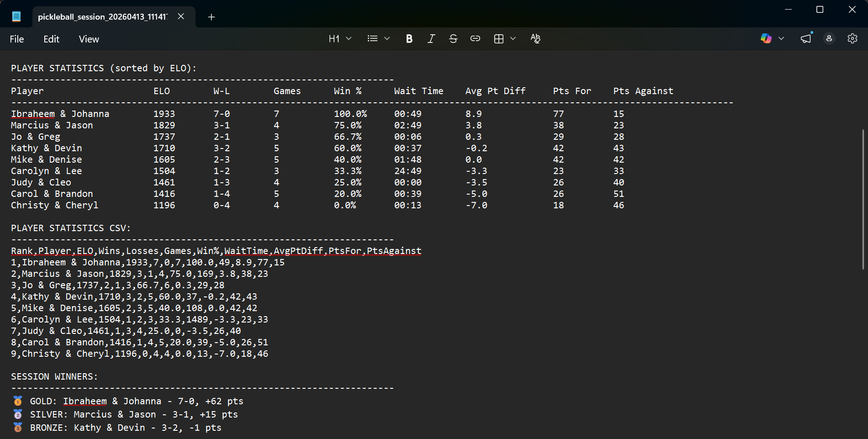Image resolution: width=868 pixels, height=439 pixels.
Task: Open the list style dropdown chevron
Action: (x=387, y=38)
